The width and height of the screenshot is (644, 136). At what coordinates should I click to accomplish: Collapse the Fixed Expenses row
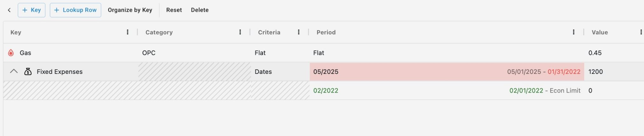click(x=14, y=72)
